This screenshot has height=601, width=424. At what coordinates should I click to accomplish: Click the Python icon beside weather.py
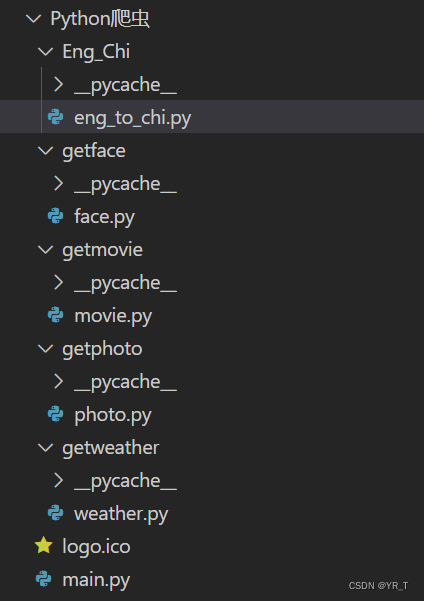click(56, 513)
